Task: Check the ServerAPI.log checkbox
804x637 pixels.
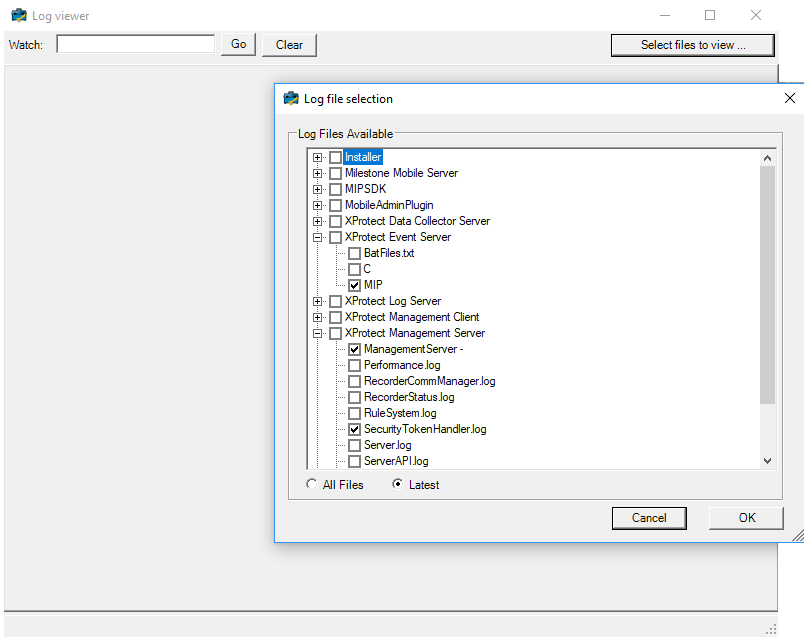Action: (354, 461)
